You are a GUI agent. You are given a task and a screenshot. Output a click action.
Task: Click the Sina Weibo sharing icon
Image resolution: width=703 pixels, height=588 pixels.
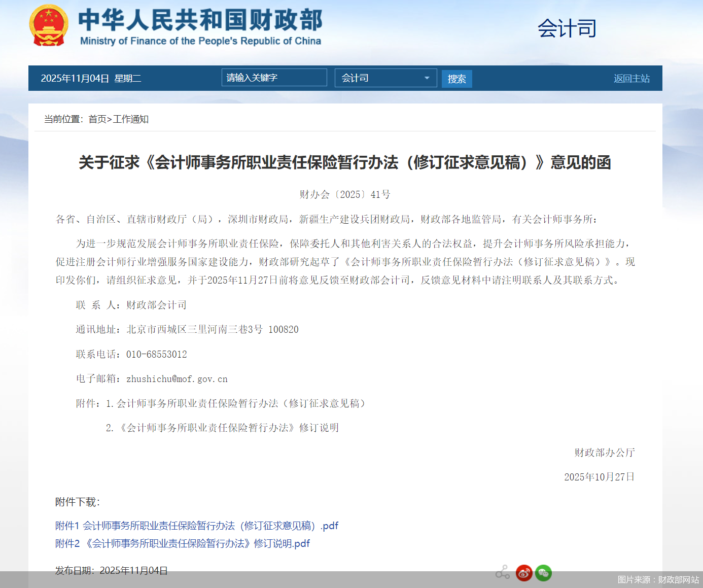tap(524, 573)
